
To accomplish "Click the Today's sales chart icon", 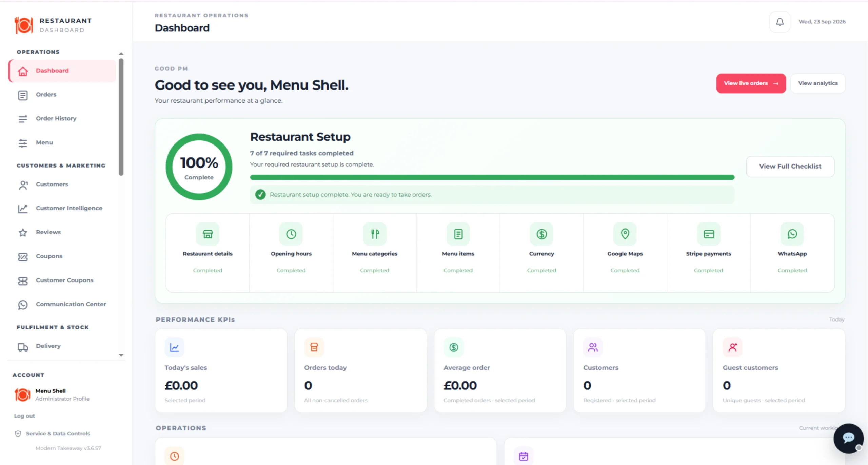I will 174,347.
